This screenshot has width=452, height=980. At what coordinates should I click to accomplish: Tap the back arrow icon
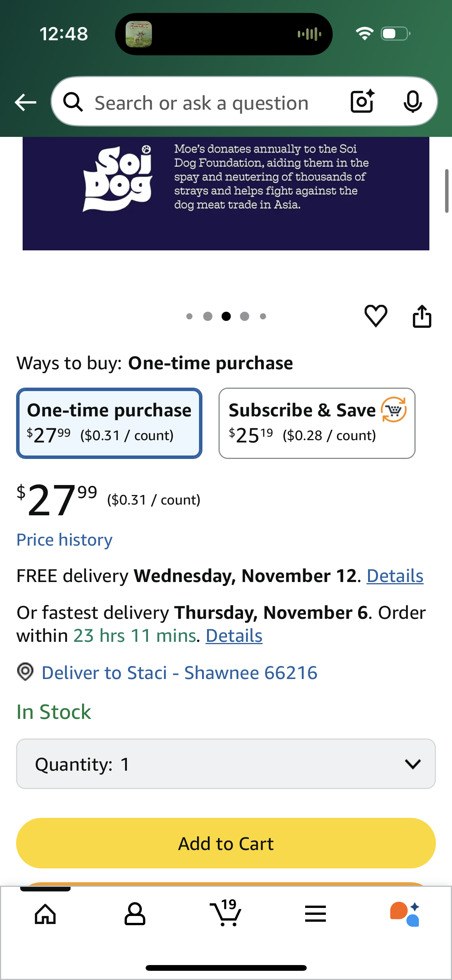[25, 102]
